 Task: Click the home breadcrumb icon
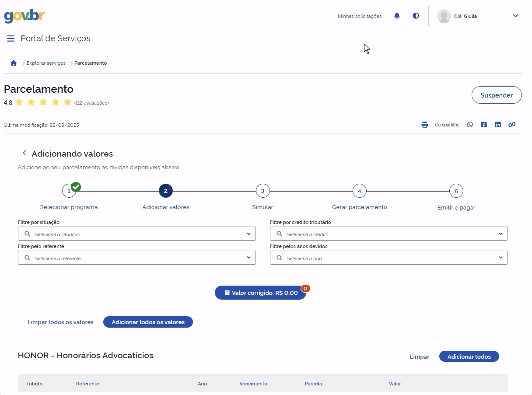[14, 63]
